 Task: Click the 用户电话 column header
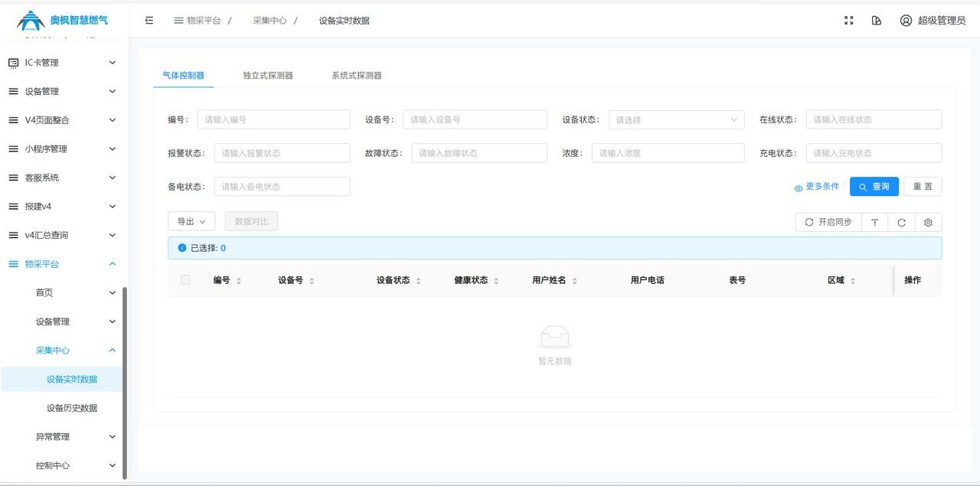click(x=648, y=280)
